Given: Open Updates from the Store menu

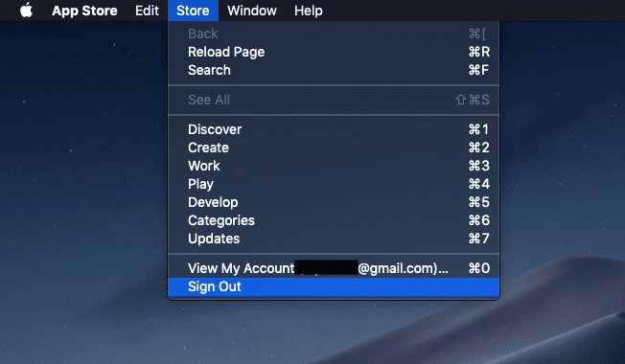Looking at the screenshot, I should 334,239.
